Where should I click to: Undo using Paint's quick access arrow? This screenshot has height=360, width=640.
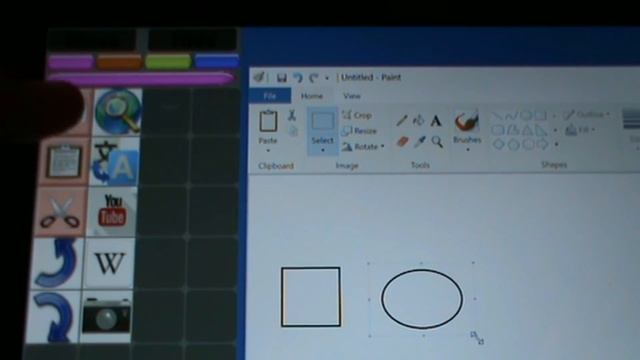click(x=298, y=78)
